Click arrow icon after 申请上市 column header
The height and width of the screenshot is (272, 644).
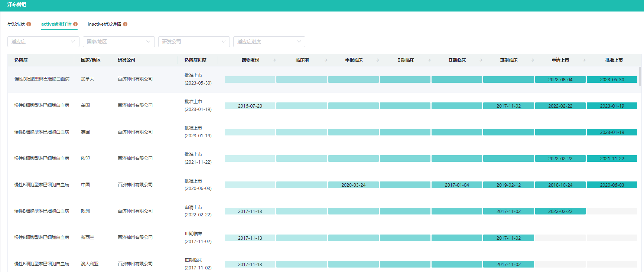[x=584, y=60]
